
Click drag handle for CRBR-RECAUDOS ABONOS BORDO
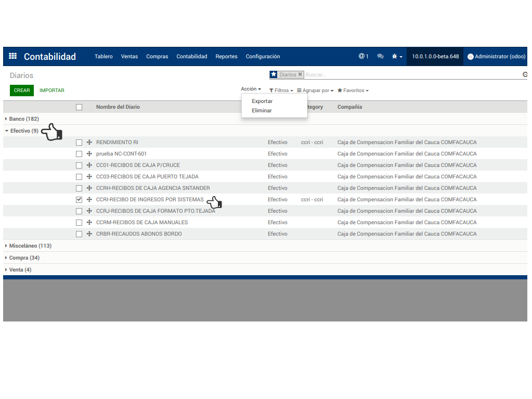coord(89,234)
